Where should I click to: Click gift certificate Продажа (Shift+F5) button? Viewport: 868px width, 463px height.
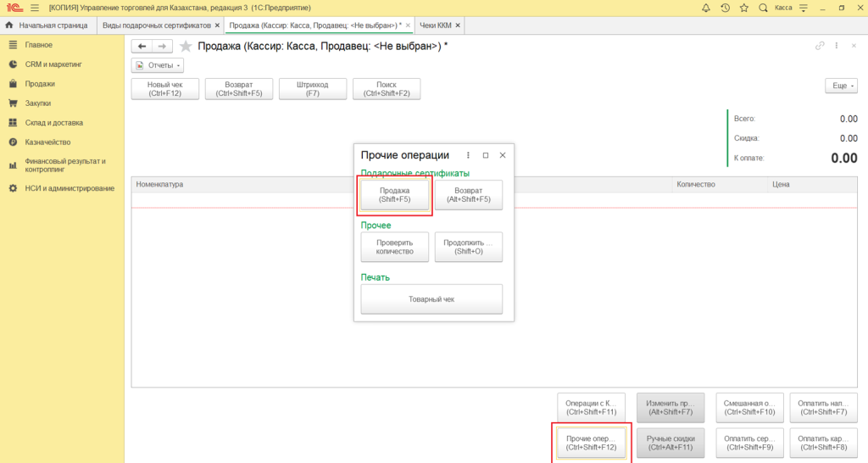pyautogui.click(x=395, y=195)
